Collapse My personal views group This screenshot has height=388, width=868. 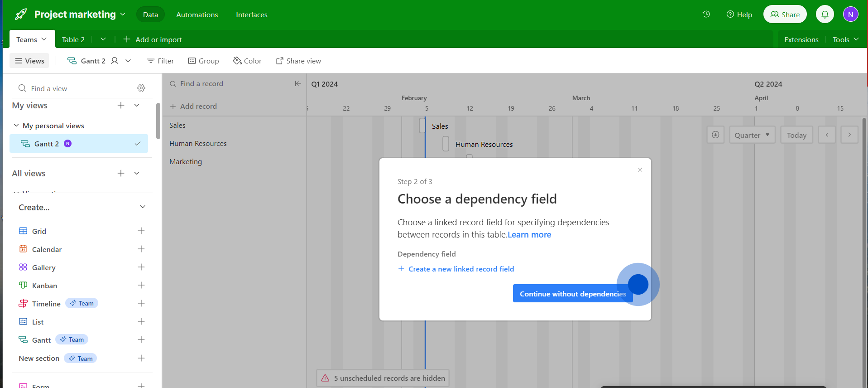(16, 126)
